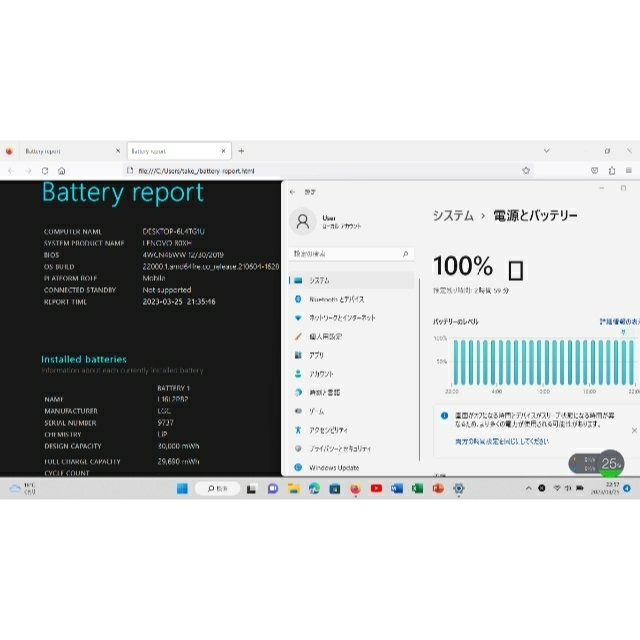Click the battery icon in the system tray
640x640 pixels.
click(x=580, y=488)
